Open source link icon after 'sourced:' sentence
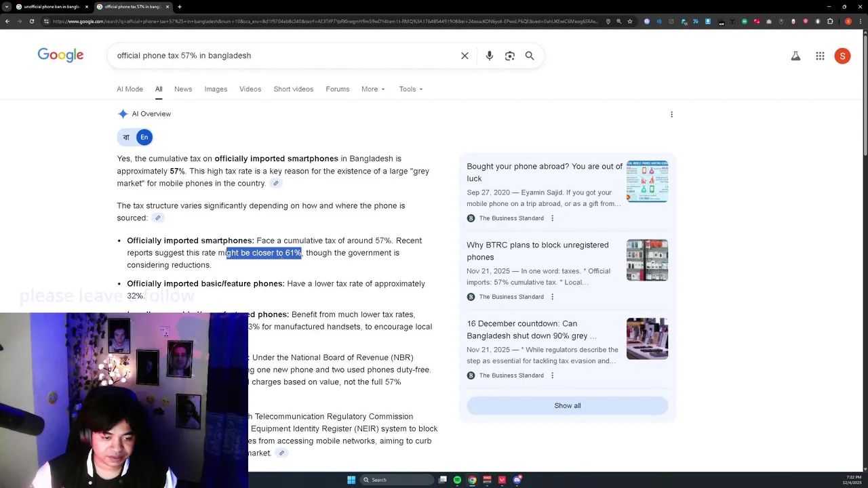 pos(157,218)
